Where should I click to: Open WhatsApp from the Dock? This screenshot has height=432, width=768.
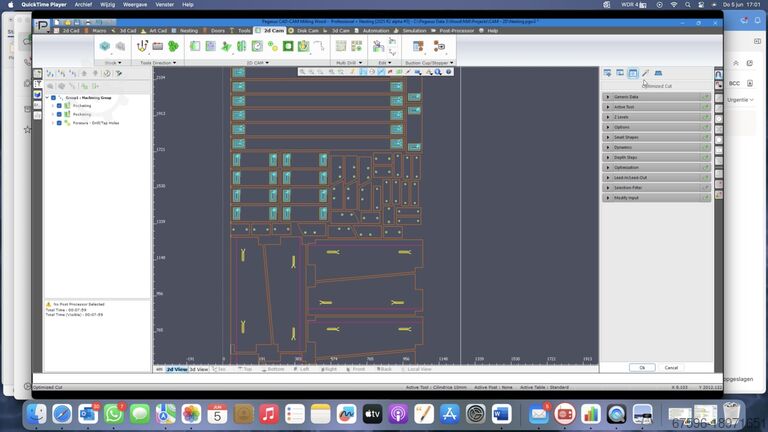click(114, 413)
